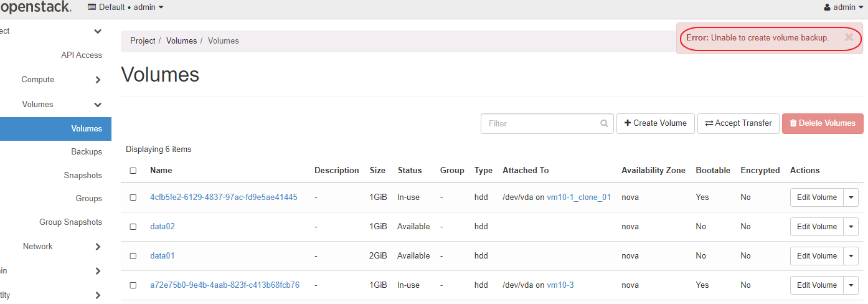Check the data02 volume checkbox
Viewport: 868px width, 304px height.
pyautogui.click(x=133, y=227)
